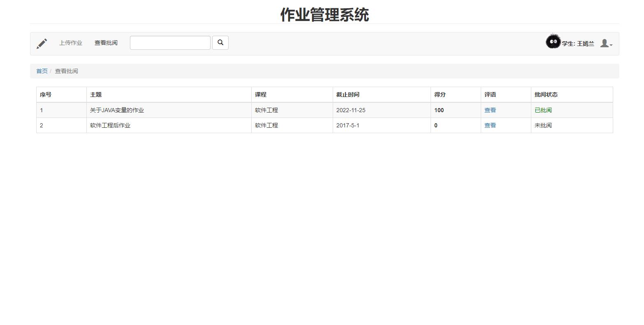
Task: Click the 未批阅 status label
Action: (x=543, y=125)
